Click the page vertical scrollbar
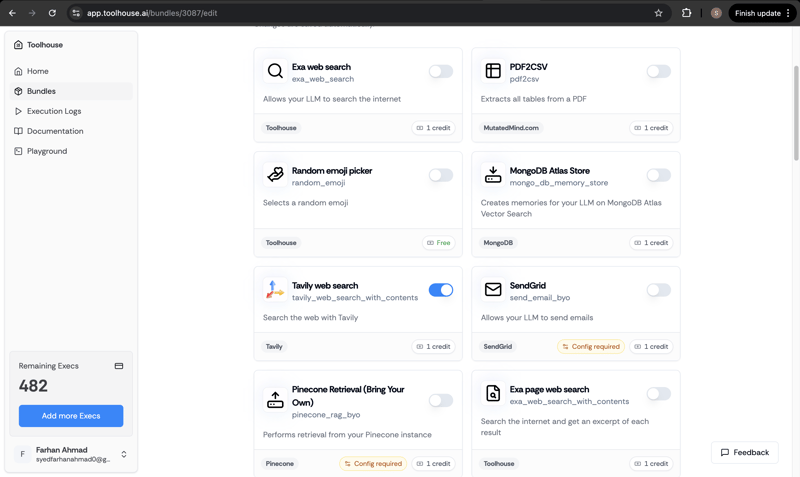 point(795,113)
